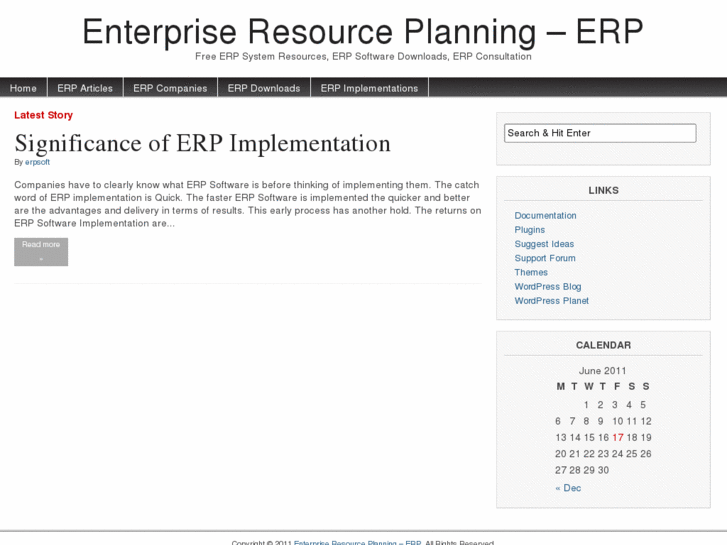This screenshot has height=545, width=727.
Task: Open the ERP Articles menu
Action: pyautogui.click(x=85, y=88)
